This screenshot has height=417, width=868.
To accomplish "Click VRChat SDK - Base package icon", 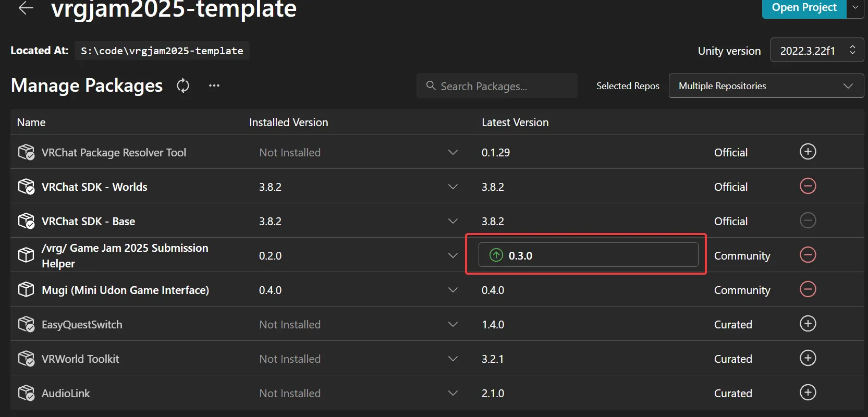I will point(26,221).
